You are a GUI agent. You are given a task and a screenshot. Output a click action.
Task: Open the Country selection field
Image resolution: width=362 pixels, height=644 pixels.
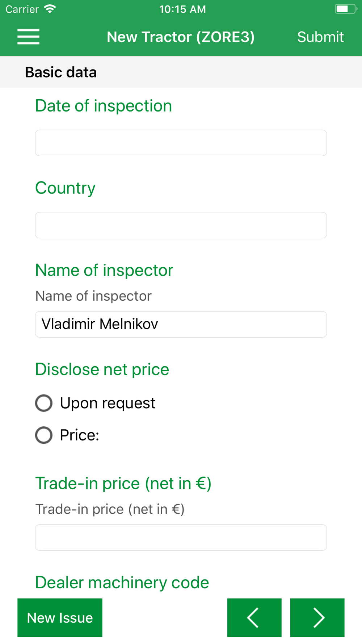pyautogui.click(x=181, y=225)
